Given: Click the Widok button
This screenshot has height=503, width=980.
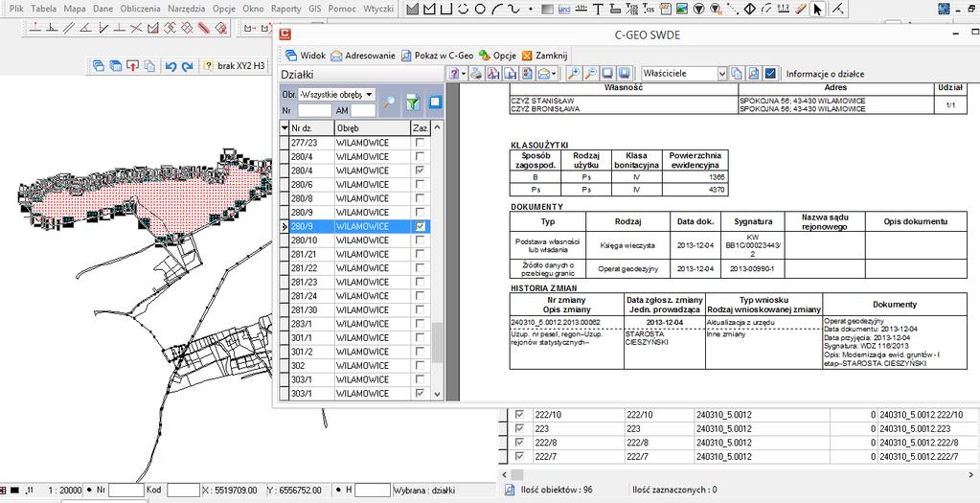Looking at the screenshot, I should [x=306, y=55].
